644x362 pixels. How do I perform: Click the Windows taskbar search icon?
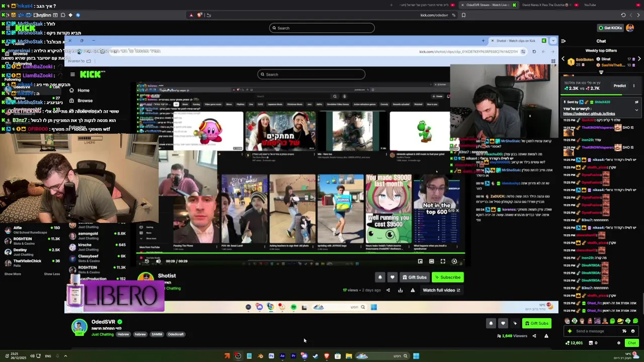405,356
